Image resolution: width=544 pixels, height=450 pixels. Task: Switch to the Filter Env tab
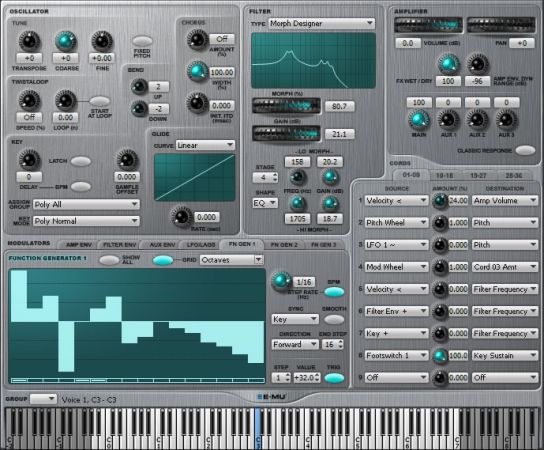coord(119,245)
